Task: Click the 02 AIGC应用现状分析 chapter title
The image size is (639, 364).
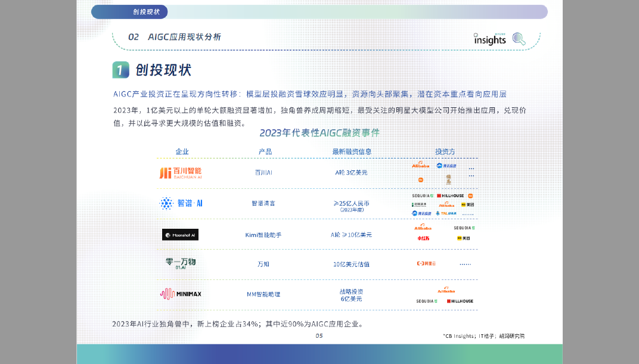Action: [175, 37]
